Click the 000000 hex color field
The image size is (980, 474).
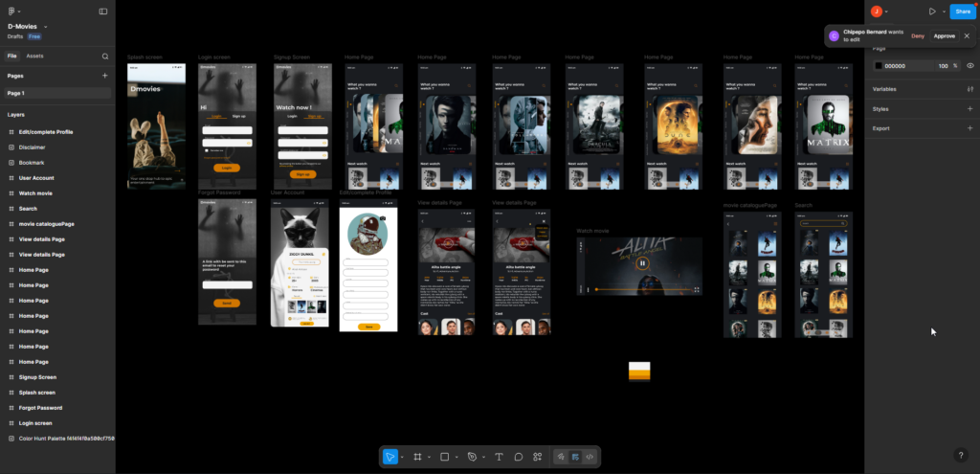(902, 66)
